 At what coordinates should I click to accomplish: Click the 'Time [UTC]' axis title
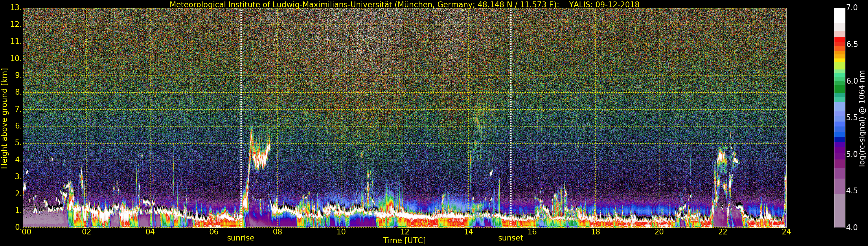404,241
